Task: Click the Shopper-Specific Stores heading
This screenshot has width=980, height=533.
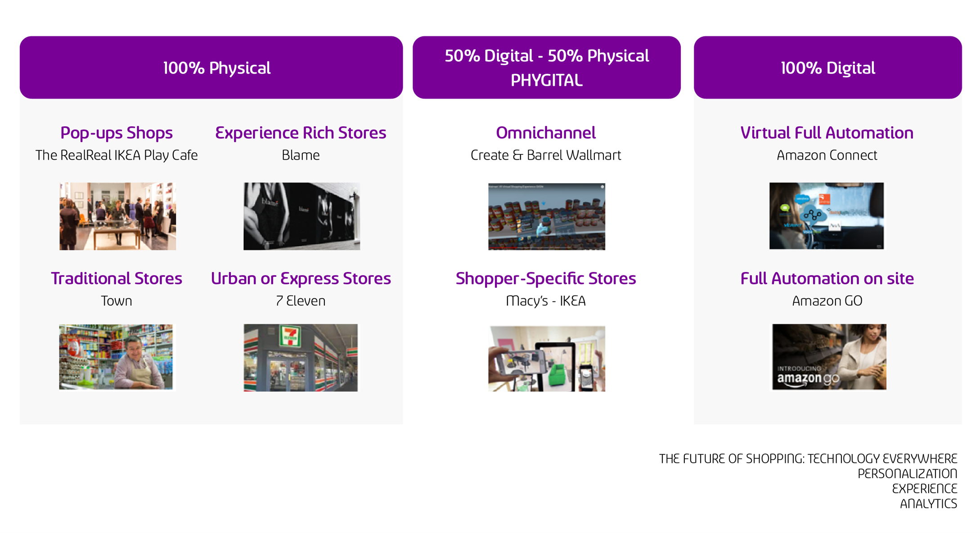Action: coord(546,279)
